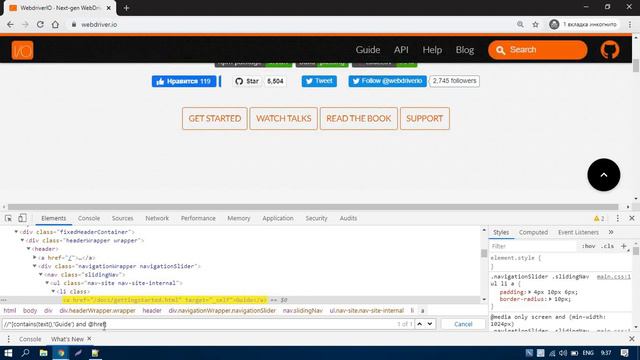The image size is (640, 360).
Task: Collapse the nav slidingNav node
Action: click(x=41, y=275)
